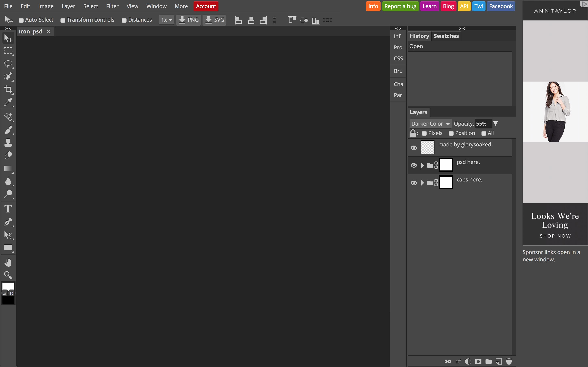Screen dimensions: 588x367
Task: Select the Move tool
Action: pos(8,38)
